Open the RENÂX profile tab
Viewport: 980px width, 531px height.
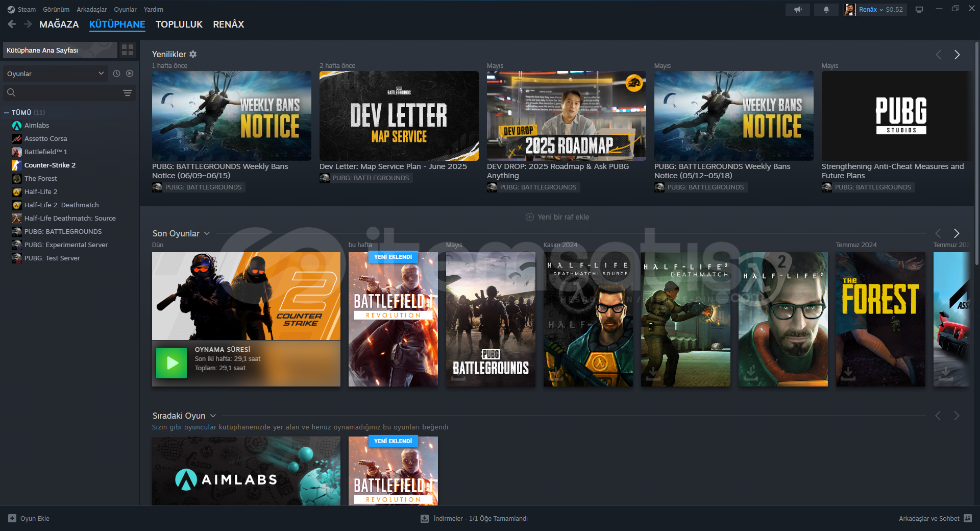pos(229,24)
